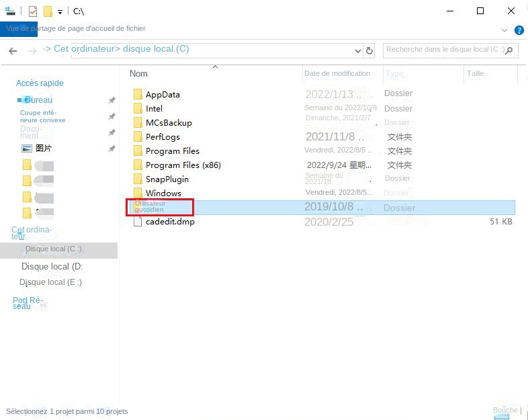Click the properties checkmark icon in title bar
Screen dimensions: 528x420
click(x=33, y=11)
